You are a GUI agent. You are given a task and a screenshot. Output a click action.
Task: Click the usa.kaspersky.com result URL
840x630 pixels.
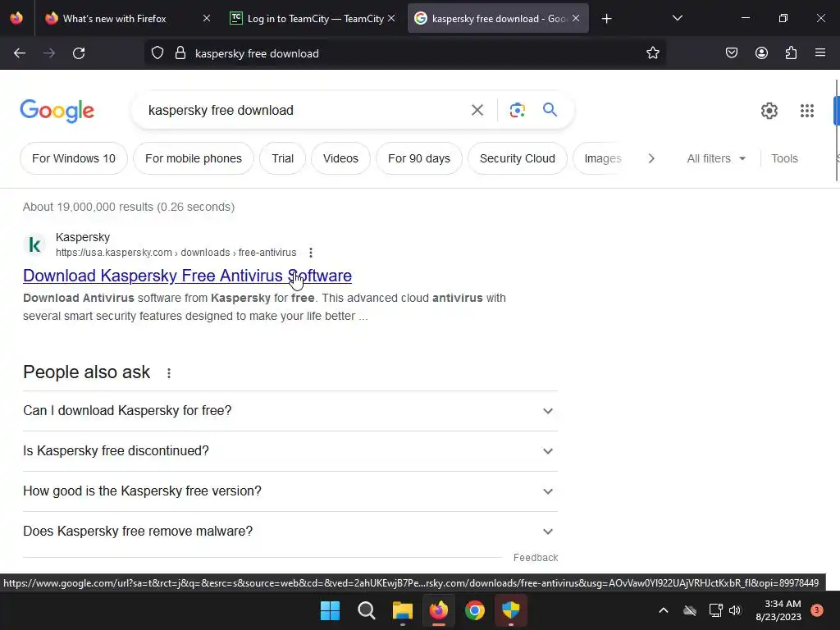(176, 253)
